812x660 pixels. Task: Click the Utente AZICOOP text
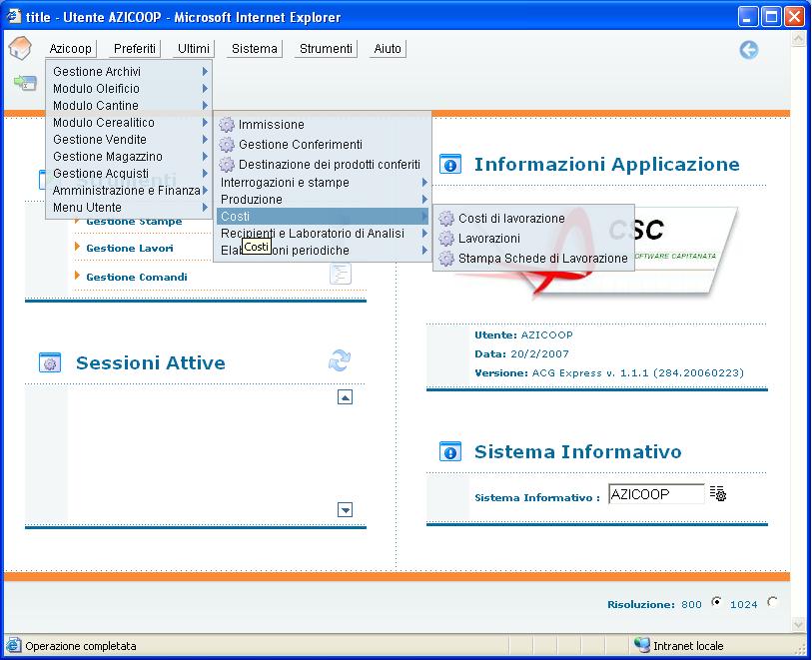523,334
